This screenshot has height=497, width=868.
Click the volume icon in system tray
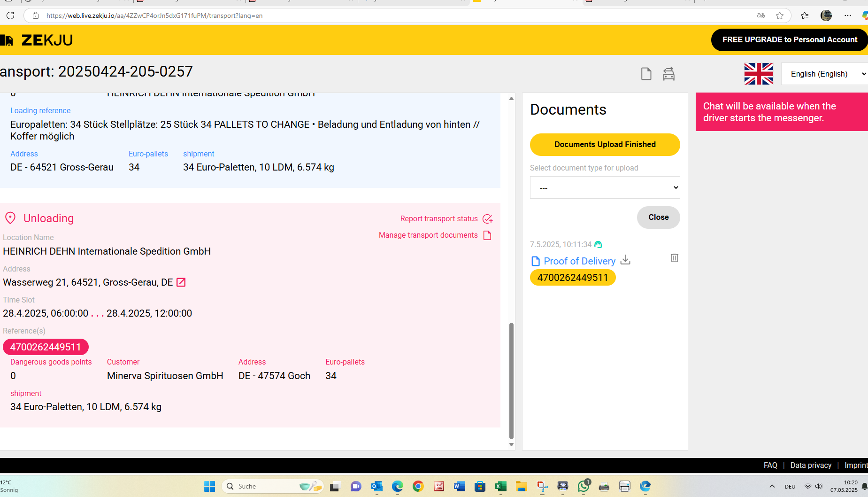[x=819, y=486]
